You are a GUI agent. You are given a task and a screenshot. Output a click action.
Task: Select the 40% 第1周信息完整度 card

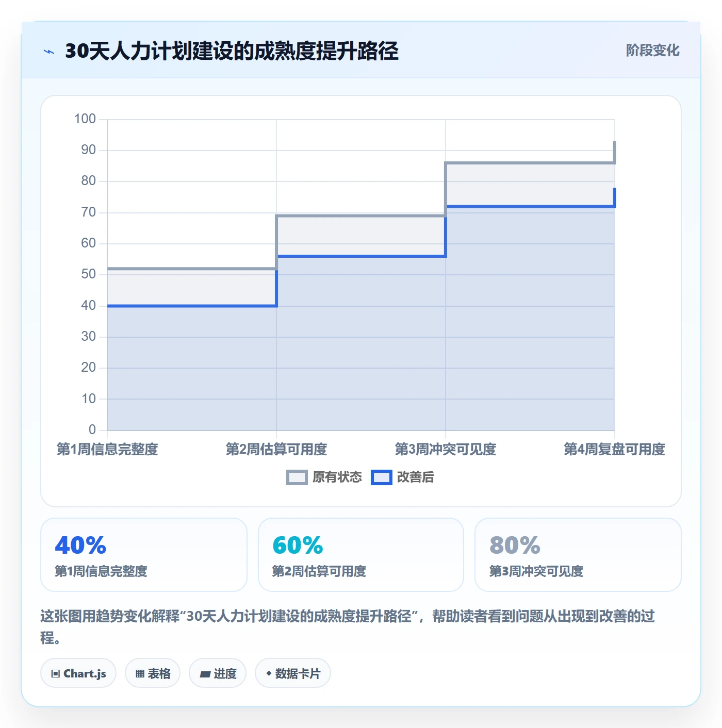tap(144, 555)
